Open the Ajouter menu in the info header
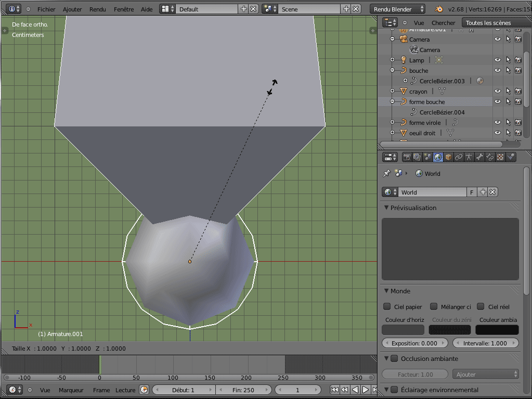Image resolution: width=532 pixels, height=399 pixels. [x=72, y=9]
